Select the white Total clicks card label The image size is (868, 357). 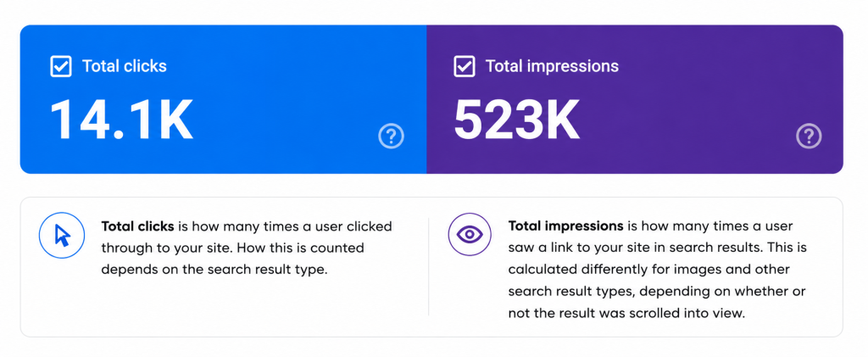coord(125,66)
